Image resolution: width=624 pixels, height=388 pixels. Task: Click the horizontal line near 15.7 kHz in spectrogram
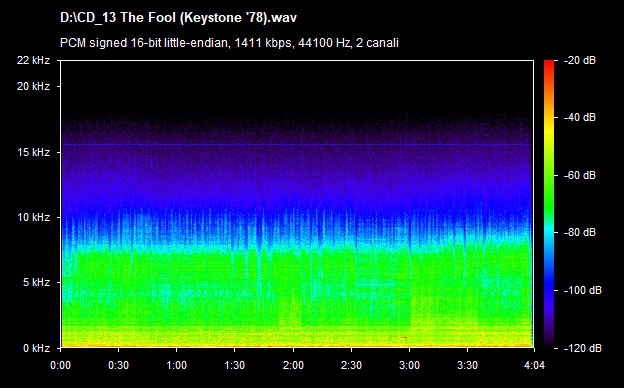[x=297, y=144]
